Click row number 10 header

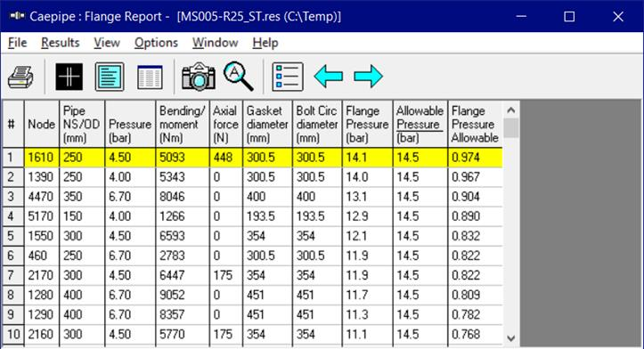click(x=12, y=335)
